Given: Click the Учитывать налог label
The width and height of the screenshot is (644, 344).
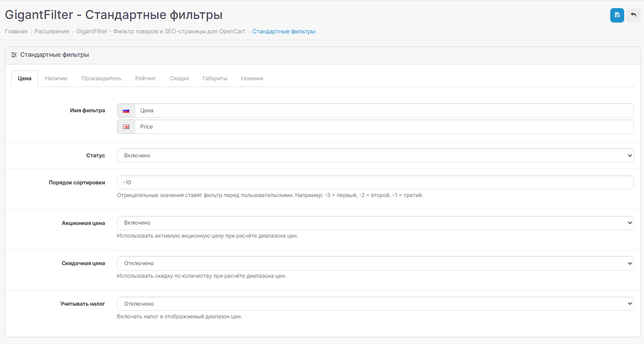Looking at the screenshot, I should [x=83, y=304].
